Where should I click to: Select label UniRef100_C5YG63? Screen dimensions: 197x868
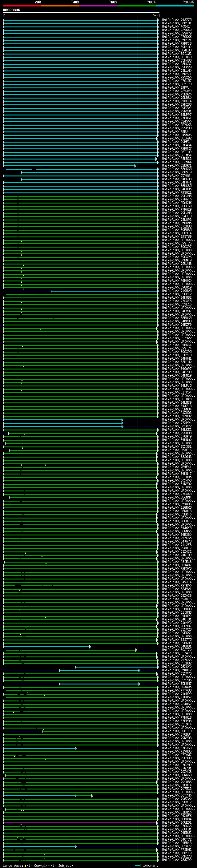177,125
